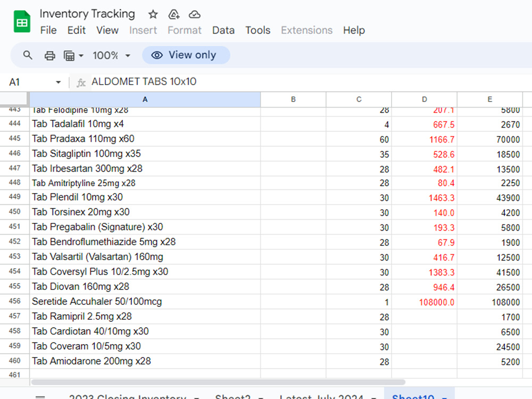The image size is (532, 399).
Task: Select column D header
Action: coord(424,99)
